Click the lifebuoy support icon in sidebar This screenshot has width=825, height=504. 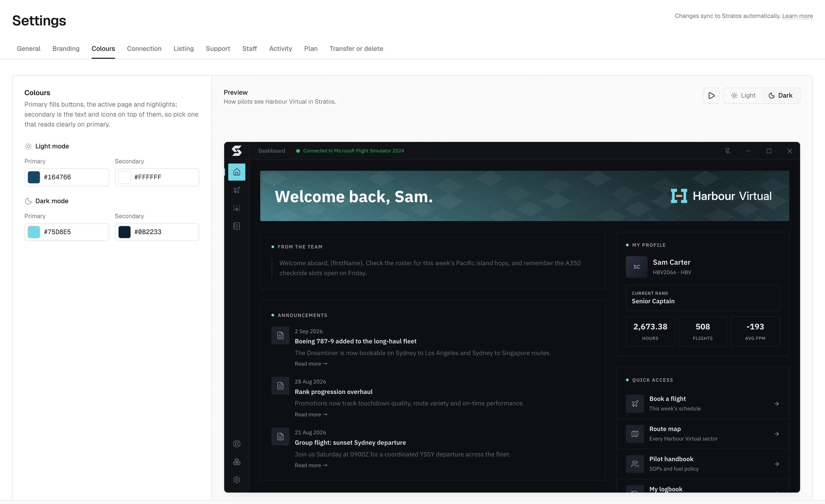click(x=237, y=444)
